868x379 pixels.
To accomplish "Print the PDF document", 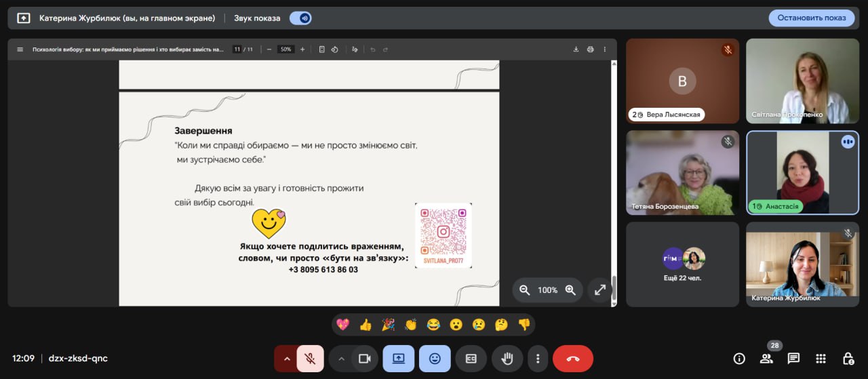I will pos(590,49).
